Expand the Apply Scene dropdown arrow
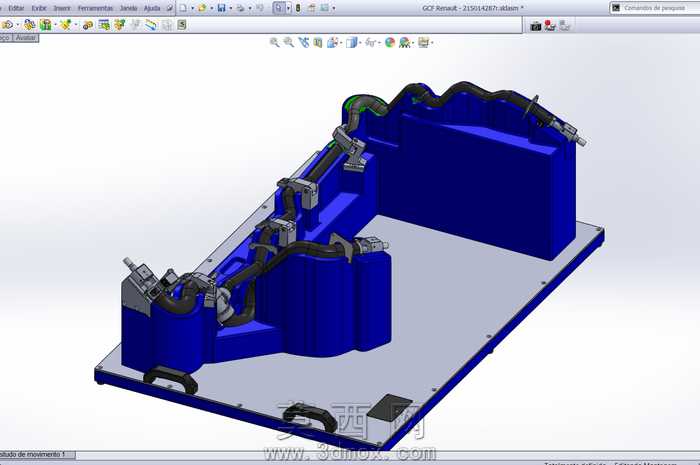The height and width of the screenshot is (465, 700). (413, 42)
